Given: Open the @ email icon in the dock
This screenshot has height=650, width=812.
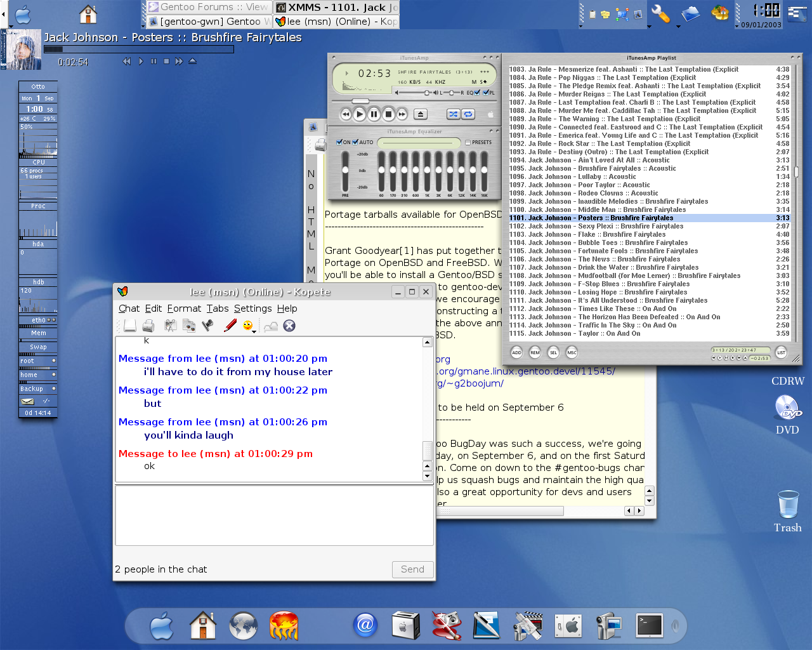Looking at the screenshot, I should pos(365,625).
